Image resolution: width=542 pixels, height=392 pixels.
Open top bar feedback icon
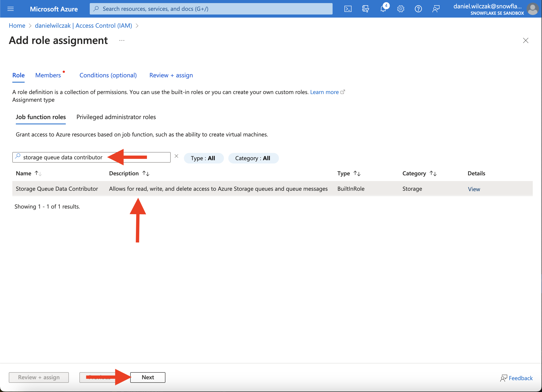(436, 9)
